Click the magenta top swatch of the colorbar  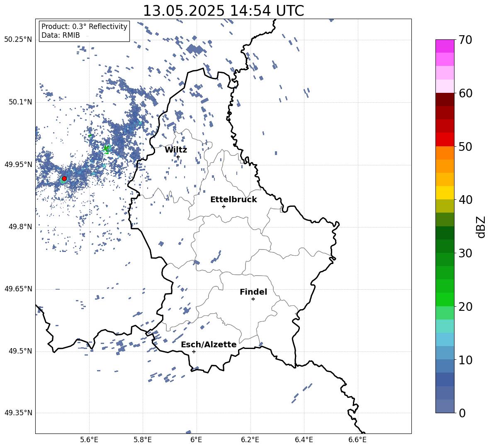[x=445, y=46]
